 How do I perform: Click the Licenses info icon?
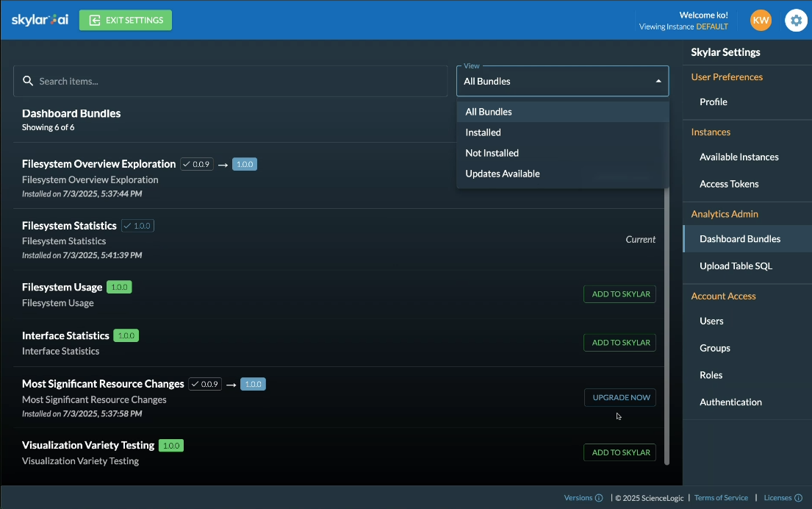point(799,497)
